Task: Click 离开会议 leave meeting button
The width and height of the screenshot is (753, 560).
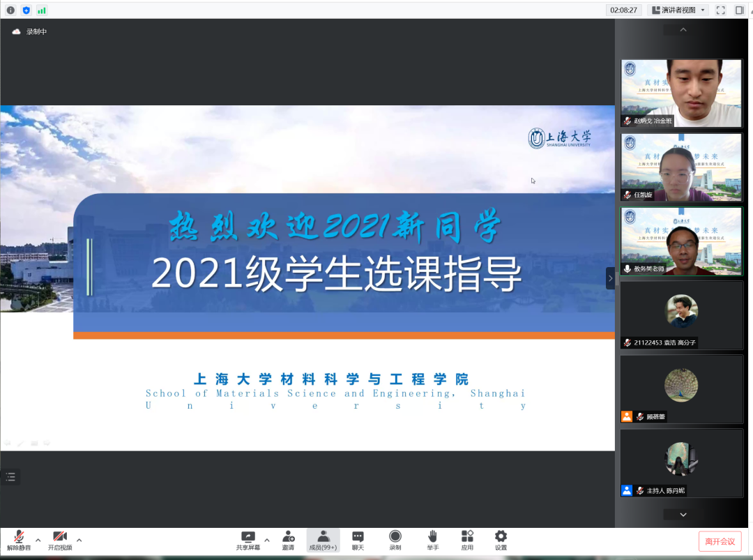Action: (720, 542)
